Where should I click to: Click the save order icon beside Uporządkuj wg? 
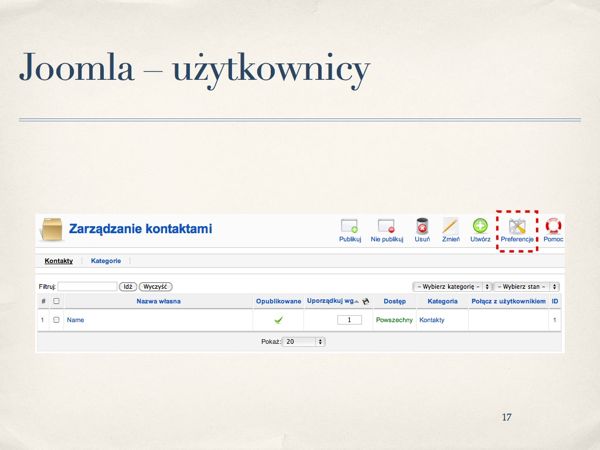(367, 301)
